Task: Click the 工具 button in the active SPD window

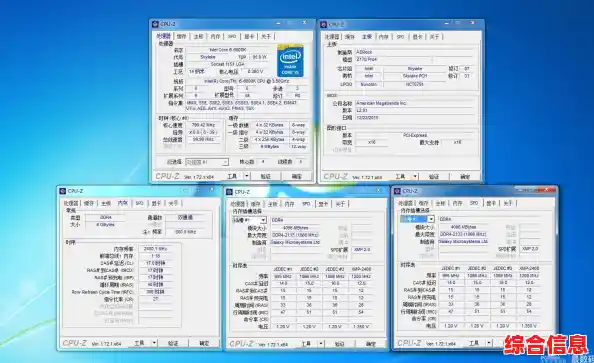Action: (474, 343)
